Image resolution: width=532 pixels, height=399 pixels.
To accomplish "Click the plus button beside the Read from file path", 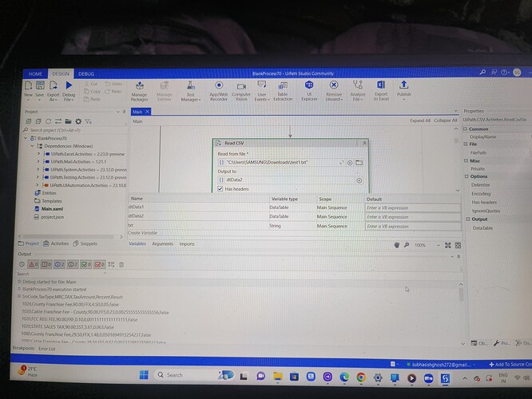I will pyautogui.click(x=350, y=163).
